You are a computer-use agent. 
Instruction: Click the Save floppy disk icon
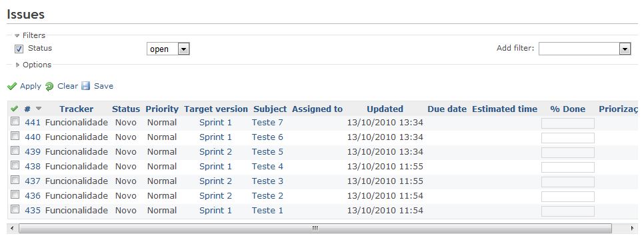(85, 86)
